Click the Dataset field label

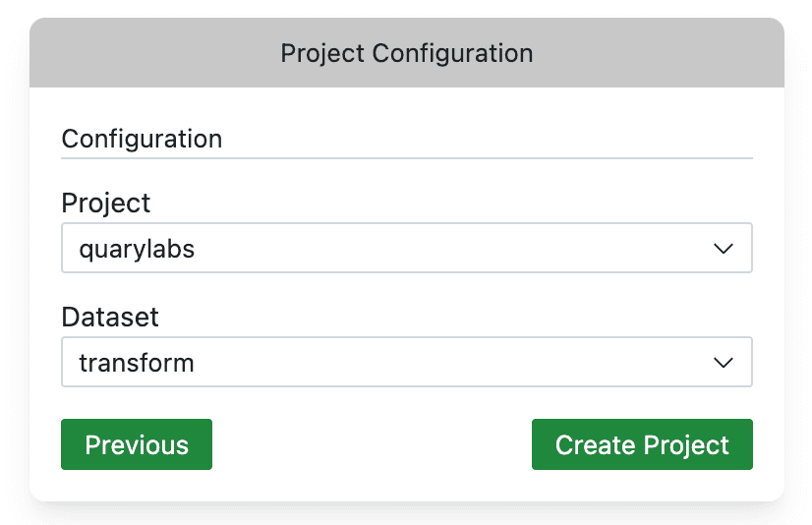[x=110, y=317]
